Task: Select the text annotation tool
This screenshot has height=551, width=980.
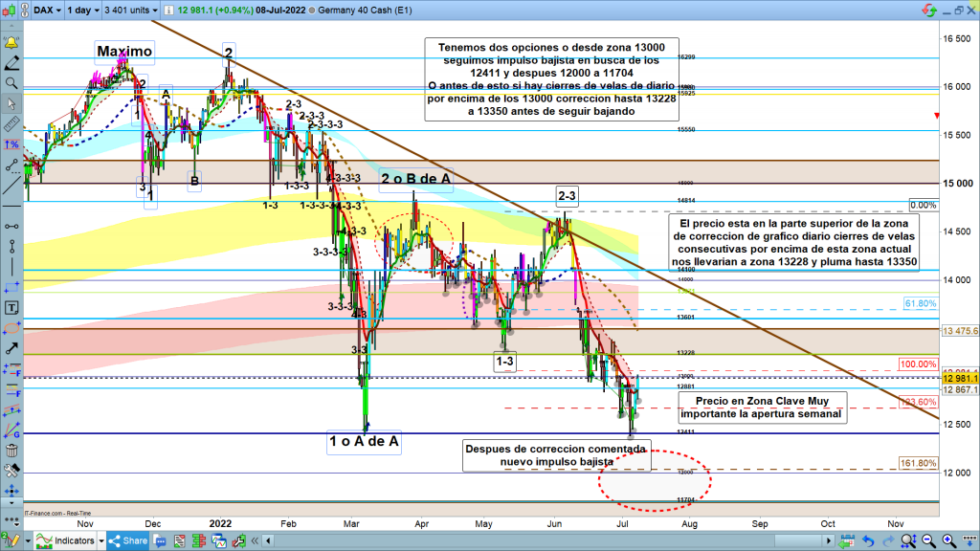Action: click(11, 308)
